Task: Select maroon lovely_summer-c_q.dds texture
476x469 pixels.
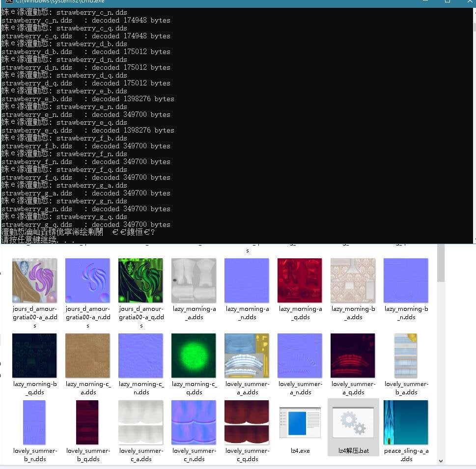Action: click(247, 422)
